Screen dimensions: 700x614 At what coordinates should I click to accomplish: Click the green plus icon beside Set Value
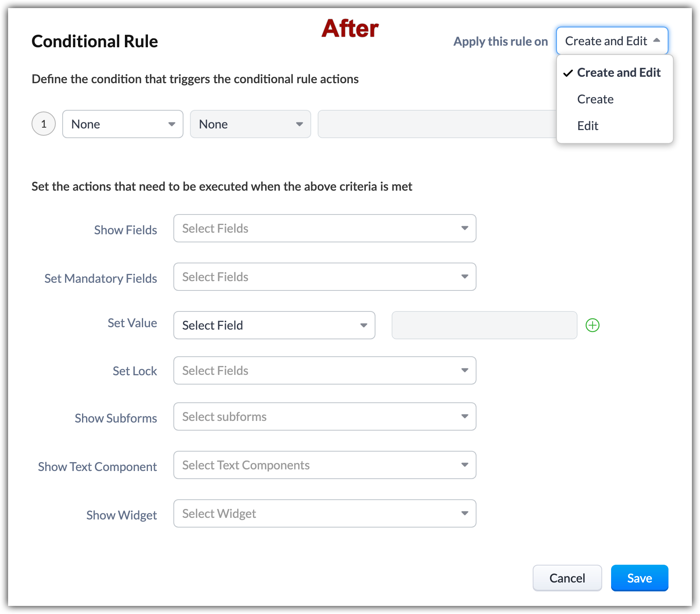pos(592,325)
